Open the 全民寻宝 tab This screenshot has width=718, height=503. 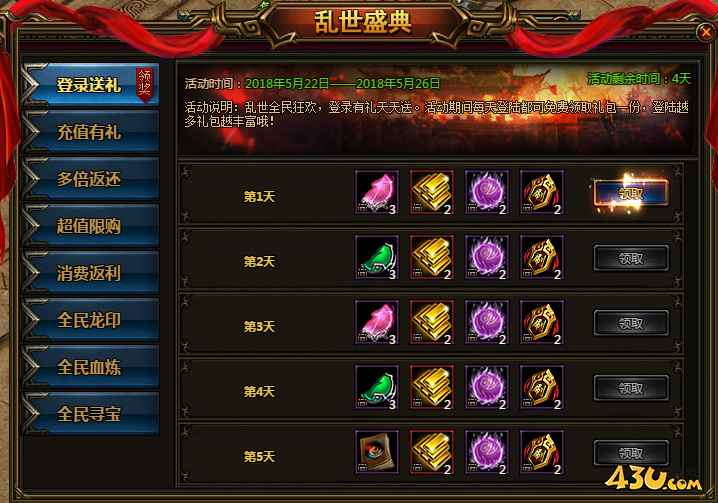[x=90, y=414]
